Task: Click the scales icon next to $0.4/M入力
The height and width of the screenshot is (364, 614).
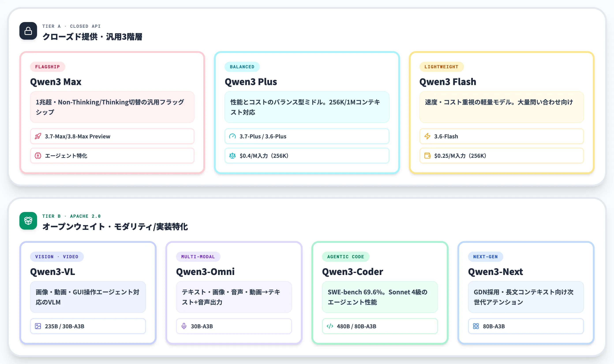Action: [x=232, y=156]
